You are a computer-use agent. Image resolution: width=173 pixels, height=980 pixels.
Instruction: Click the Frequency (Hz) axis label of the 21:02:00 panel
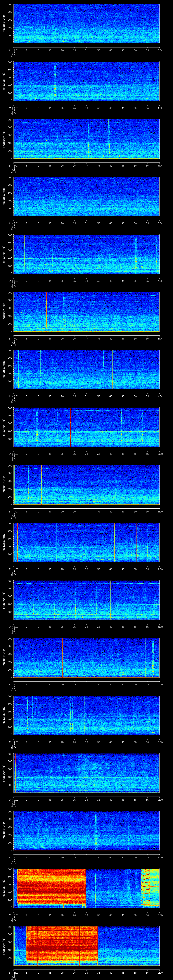coord(4,24)
